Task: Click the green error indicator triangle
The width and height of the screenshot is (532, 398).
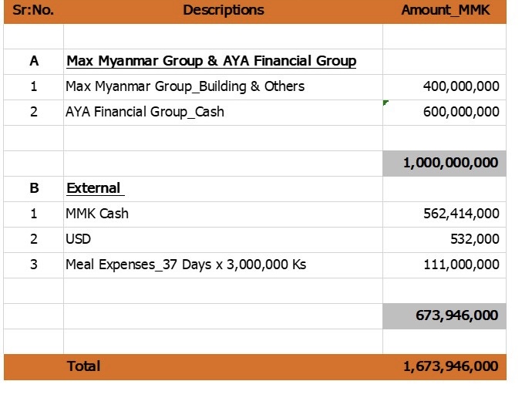Action: point(386,103)
